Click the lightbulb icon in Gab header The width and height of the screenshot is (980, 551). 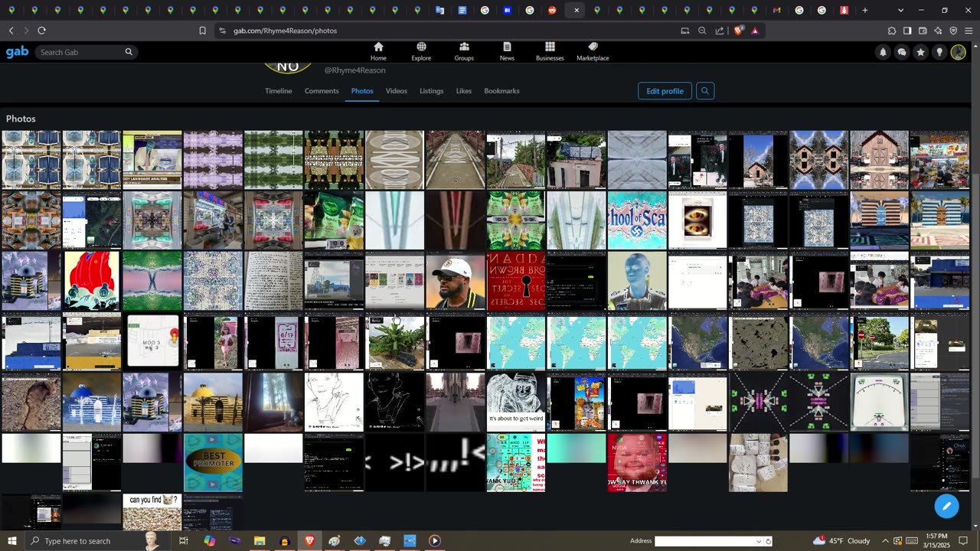(939, 52)
